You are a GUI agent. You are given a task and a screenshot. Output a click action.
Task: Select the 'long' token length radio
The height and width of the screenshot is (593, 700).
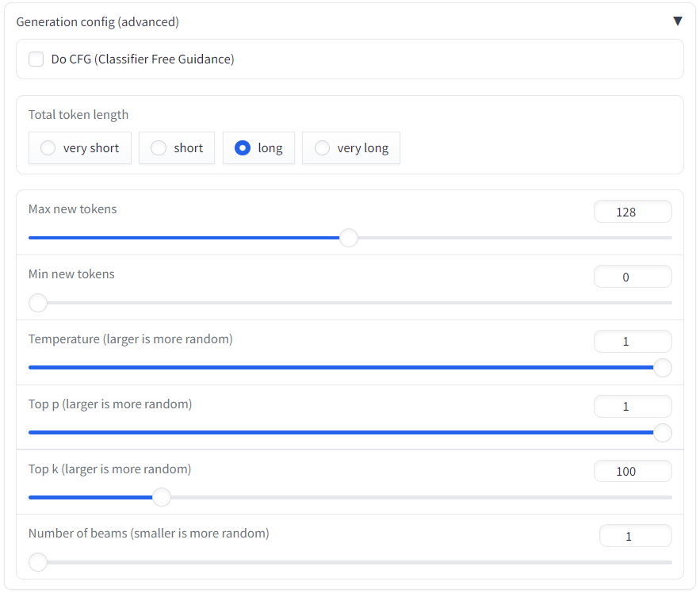(x=243, y=148)
